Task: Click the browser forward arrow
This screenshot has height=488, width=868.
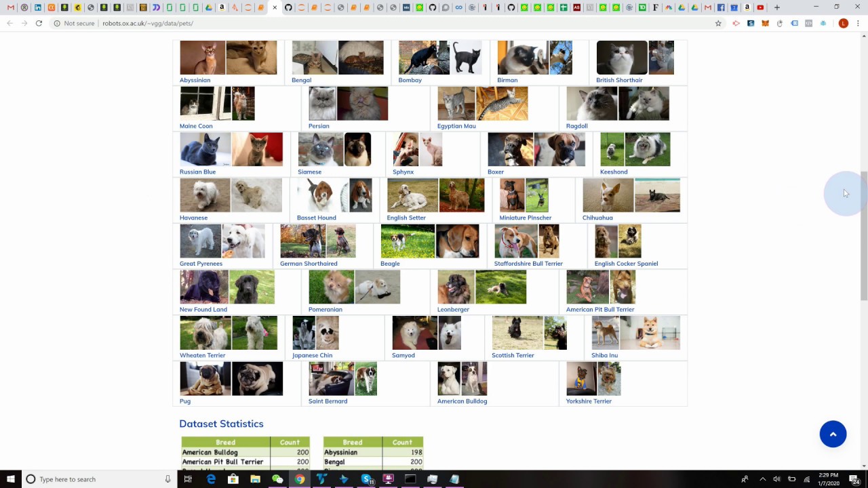Action: (x=24, y=23)
